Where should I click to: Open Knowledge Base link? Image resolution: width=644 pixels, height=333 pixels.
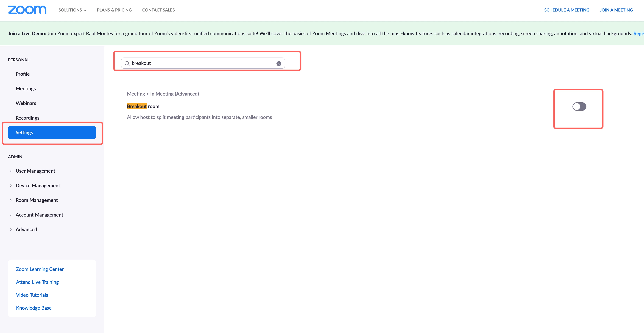[x=34, y=308]
